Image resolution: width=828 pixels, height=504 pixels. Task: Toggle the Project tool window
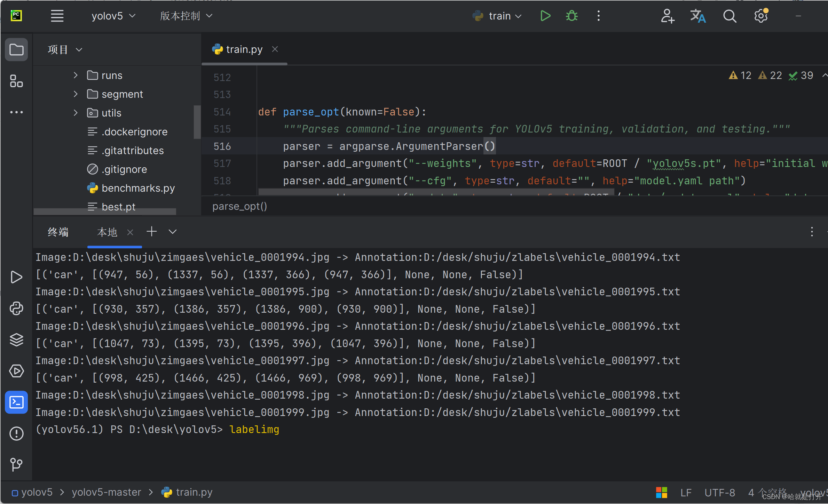tap(16, 50)
